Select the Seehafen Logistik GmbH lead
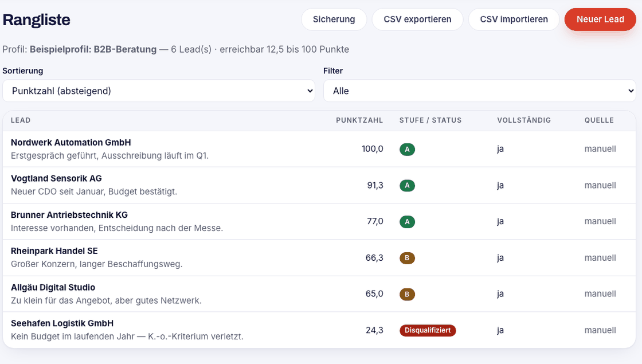 pos(62,323)
